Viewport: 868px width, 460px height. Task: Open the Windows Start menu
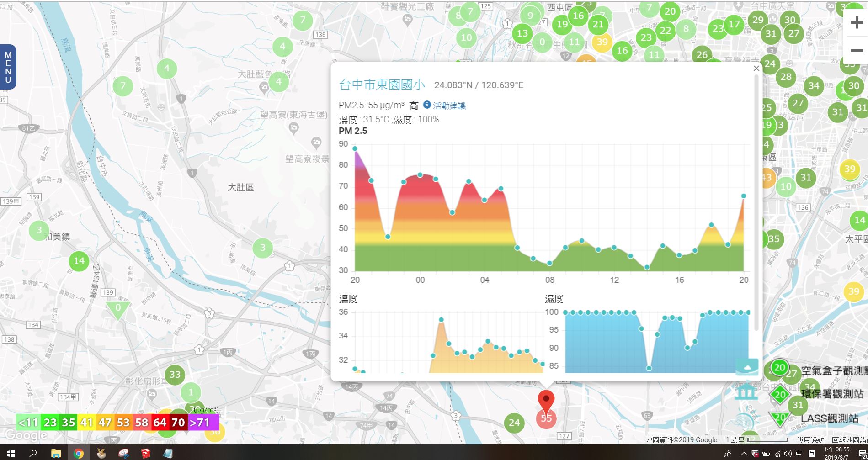(x=11, y=453)
